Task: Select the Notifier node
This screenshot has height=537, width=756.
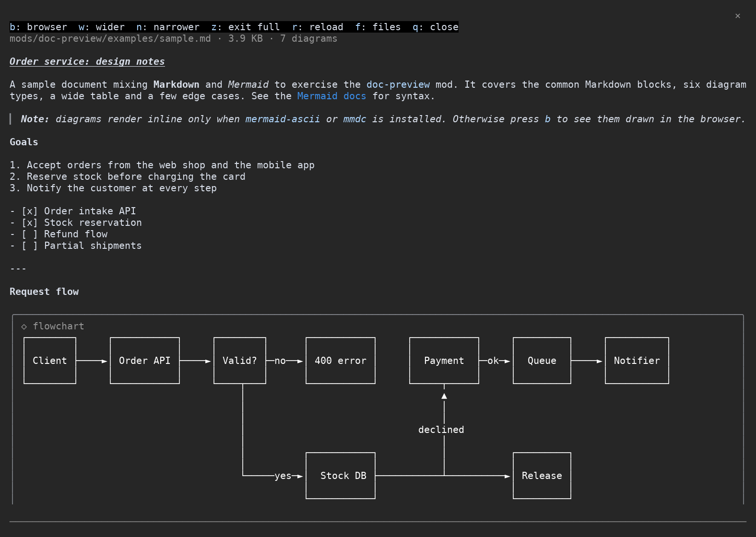Action: click(x=637, y=361)
